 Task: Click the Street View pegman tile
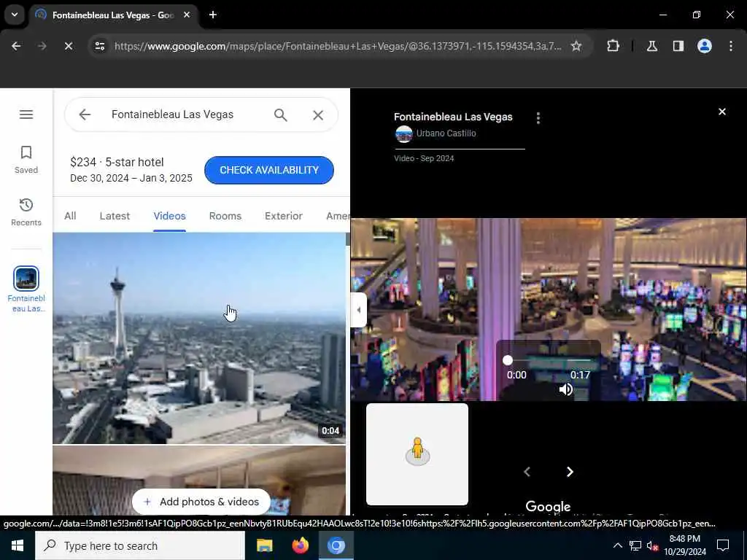pyautogui.click(x=417, y=454)
